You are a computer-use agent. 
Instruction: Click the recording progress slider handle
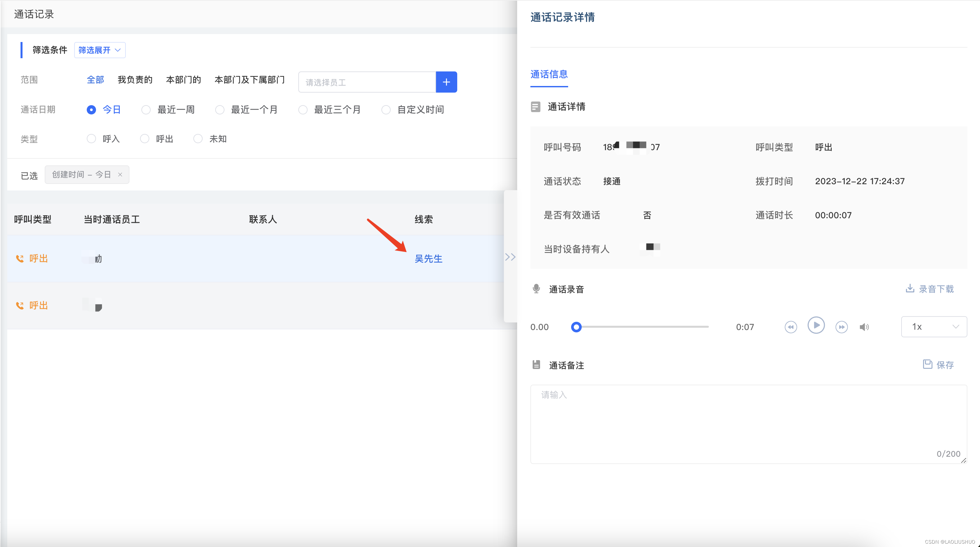(x=576, y=327)
